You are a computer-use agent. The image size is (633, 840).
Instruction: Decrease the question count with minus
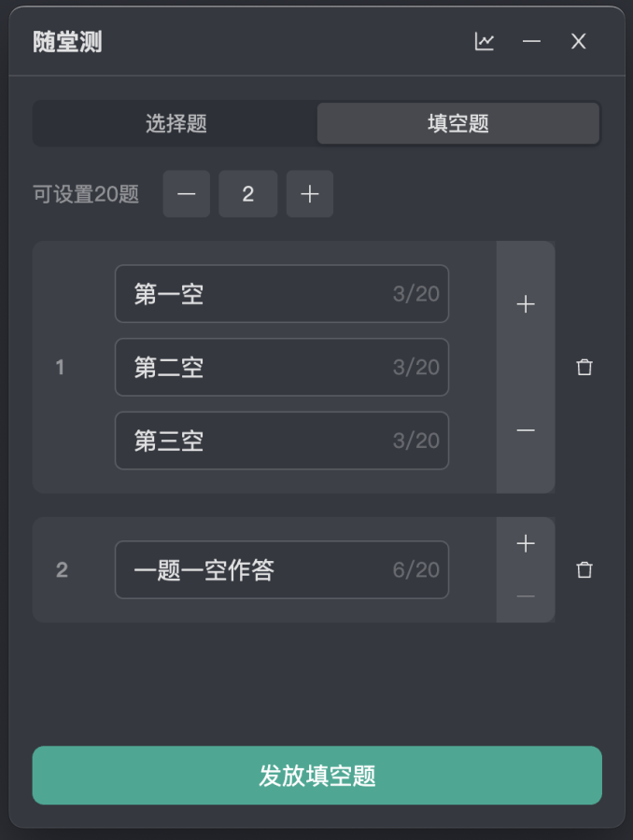(187, 194)
